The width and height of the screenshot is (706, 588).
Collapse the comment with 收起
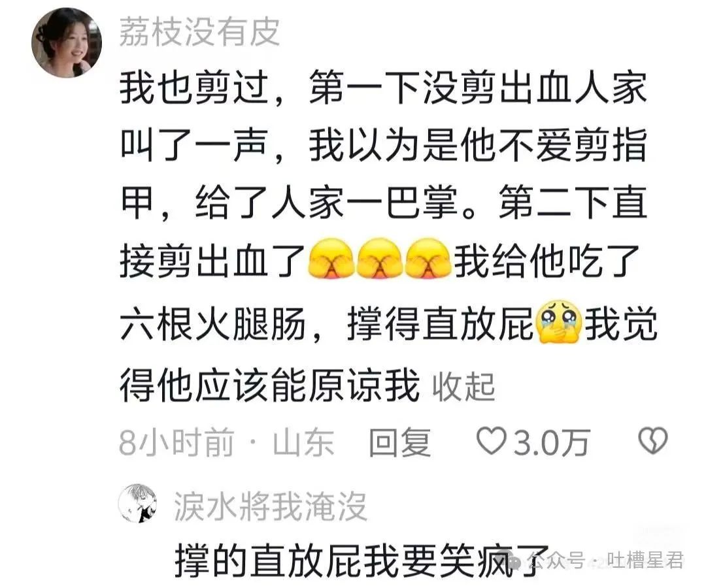(463, 387)
